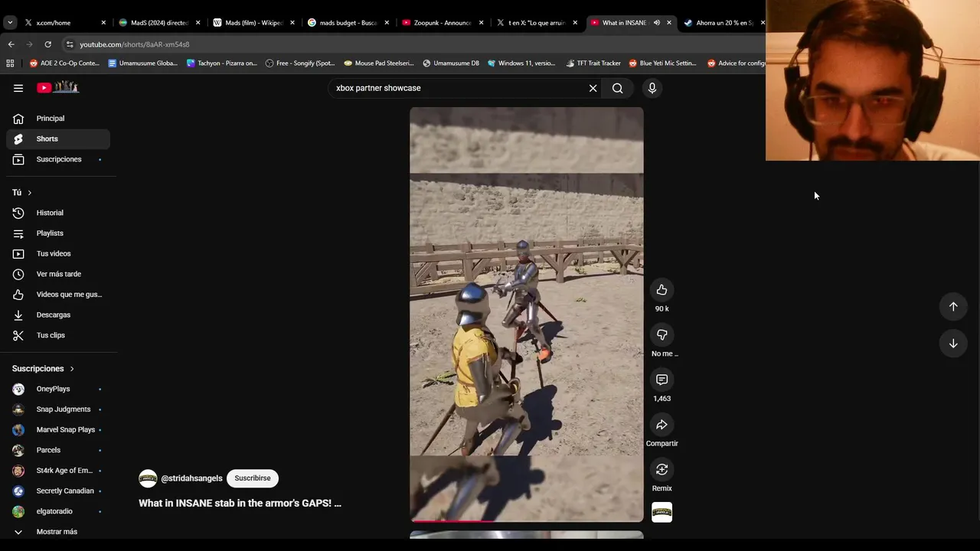
Task: Open Parcels subscription channel
Action: coord(58,450)
